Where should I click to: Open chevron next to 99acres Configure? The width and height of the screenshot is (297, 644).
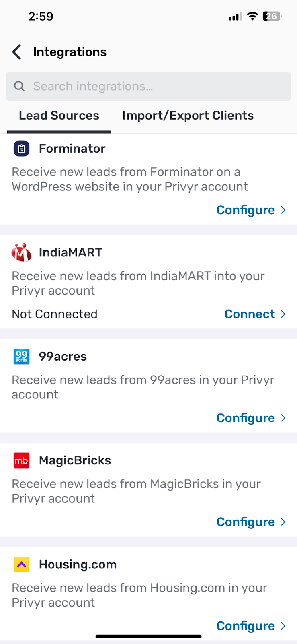pos(283,418)
